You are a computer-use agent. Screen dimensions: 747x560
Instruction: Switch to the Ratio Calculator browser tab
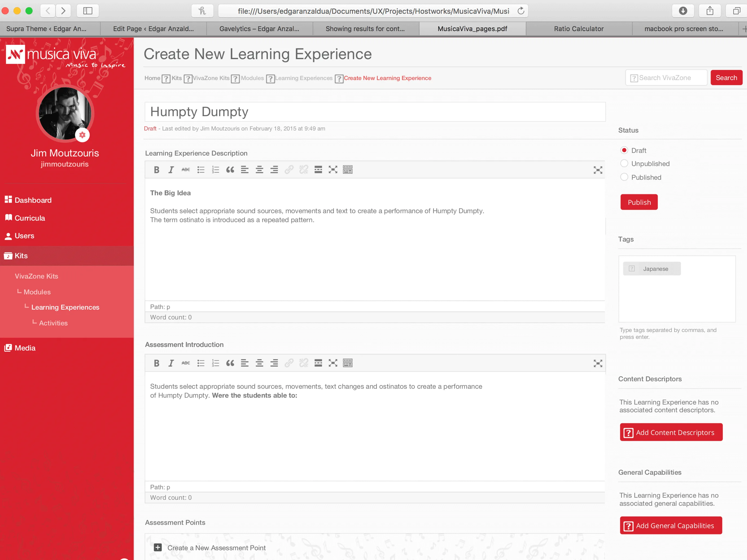pyautogui.click(x=579, y=29)
